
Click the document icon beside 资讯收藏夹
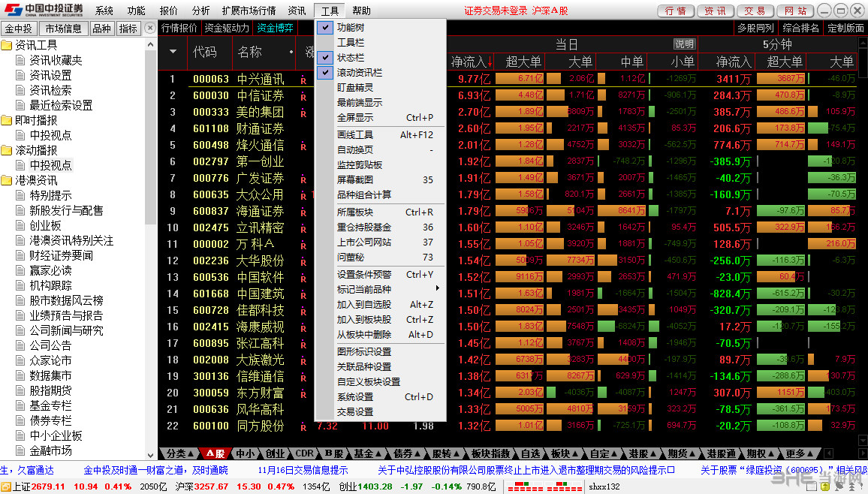pyautogui.click(x=20, y=60)
